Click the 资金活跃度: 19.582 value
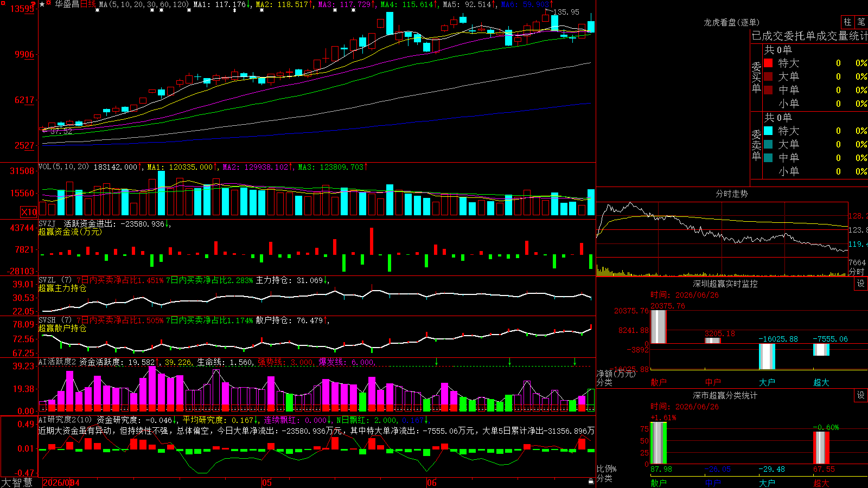The height and width of the screenshot is (488, 868). (x=117, y=362)
